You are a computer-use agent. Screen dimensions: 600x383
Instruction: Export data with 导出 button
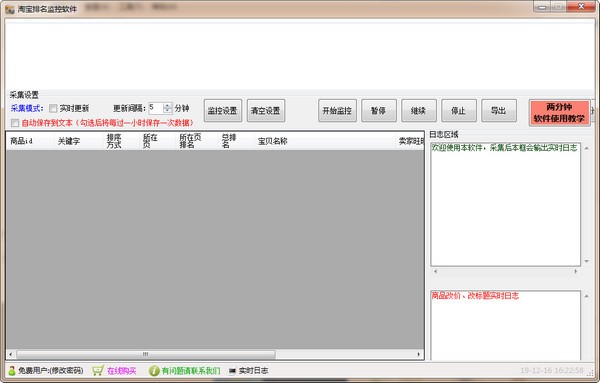[x=499, y=111]
